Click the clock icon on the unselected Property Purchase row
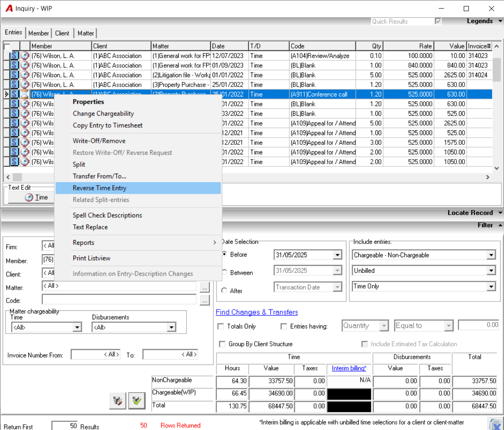This screenshot has width=504, height=430. (25, 84)
